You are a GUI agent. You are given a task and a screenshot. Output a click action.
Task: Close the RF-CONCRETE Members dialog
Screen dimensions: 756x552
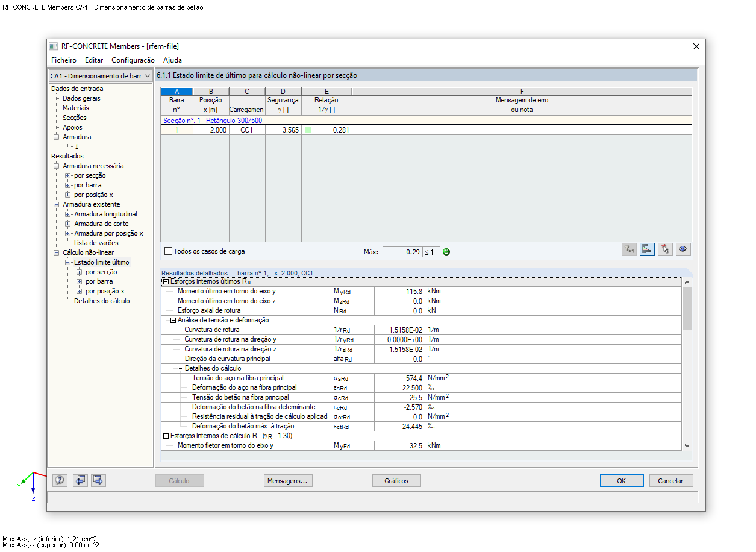coord(696,46)
